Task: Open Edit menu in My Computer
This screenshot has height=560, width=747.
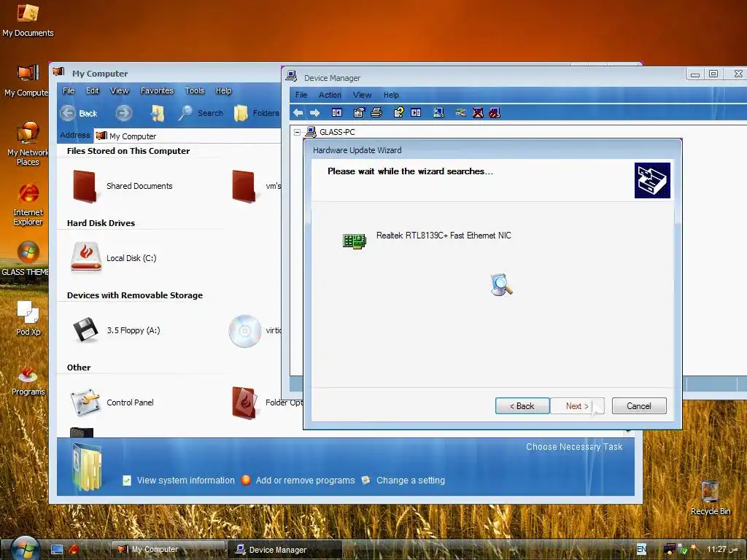Action: point(93,90)
